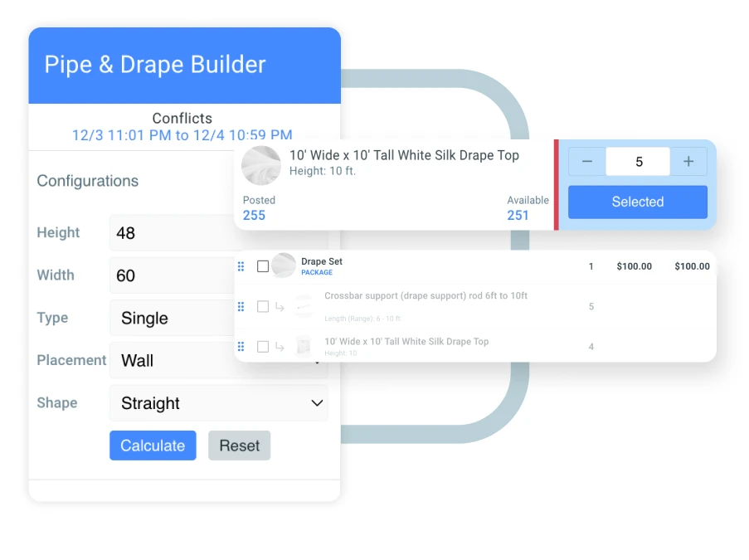Click the sub-item arrow next to Crossbar support

pyautogui.click(x=280, y=306)
